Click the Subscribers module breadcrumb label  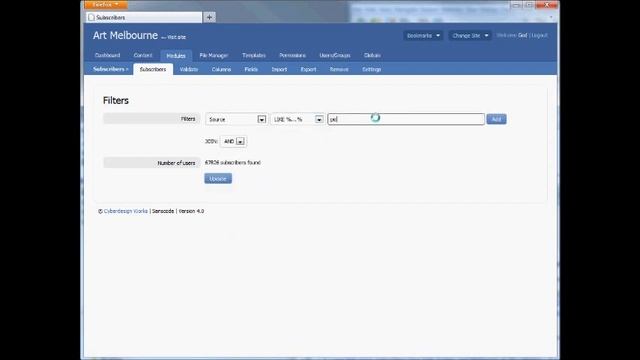coord(110,69)
